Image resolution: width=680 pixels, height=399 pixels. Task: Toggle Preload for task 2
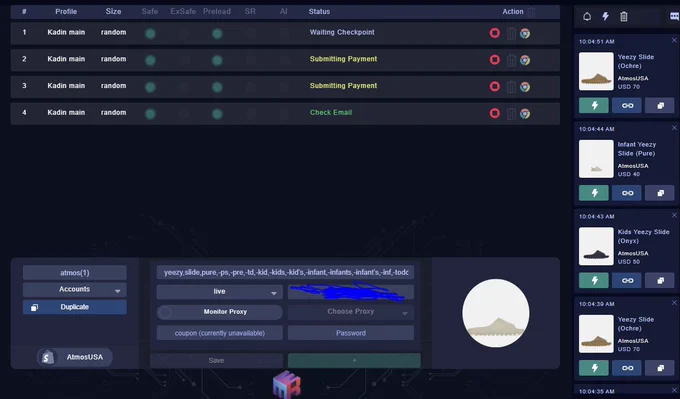(x=217, y=60)
